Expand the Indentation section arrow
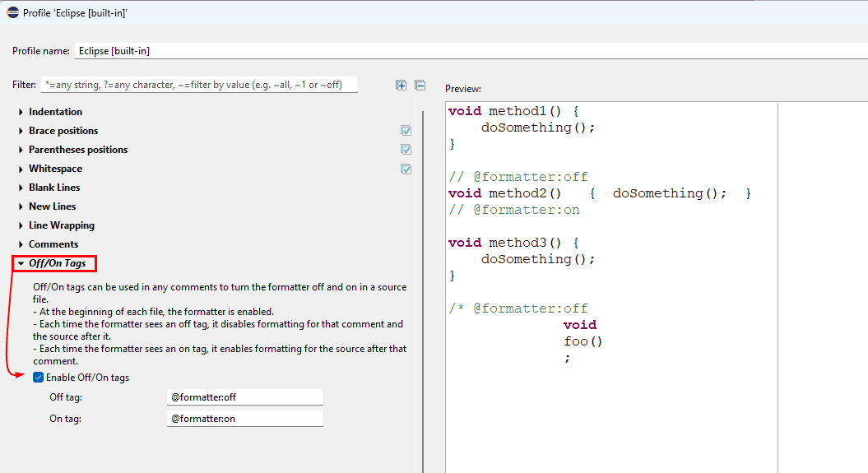The image size is (868, 473). click(x=21, y=112)
